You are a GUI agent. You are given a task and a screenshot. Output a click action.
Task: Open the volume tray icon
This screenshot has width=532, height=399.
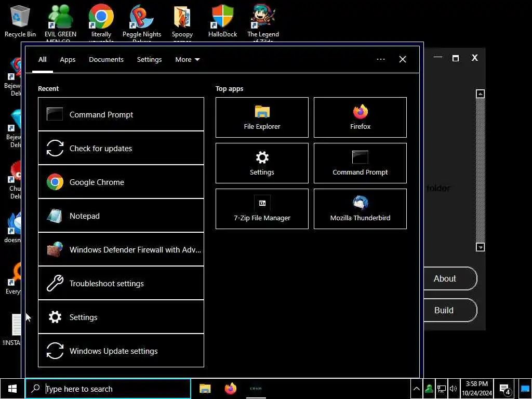[x=453, y=389]
